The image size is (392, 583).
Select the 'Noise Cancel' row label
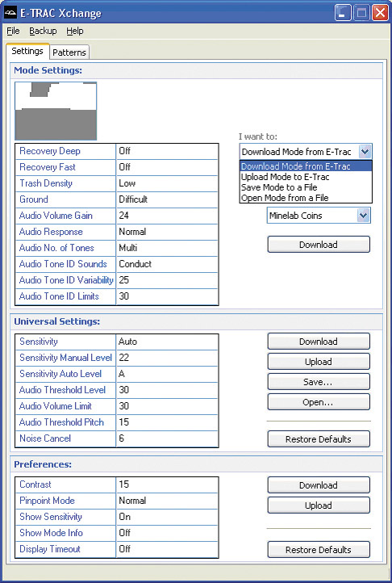coord(45,438)
